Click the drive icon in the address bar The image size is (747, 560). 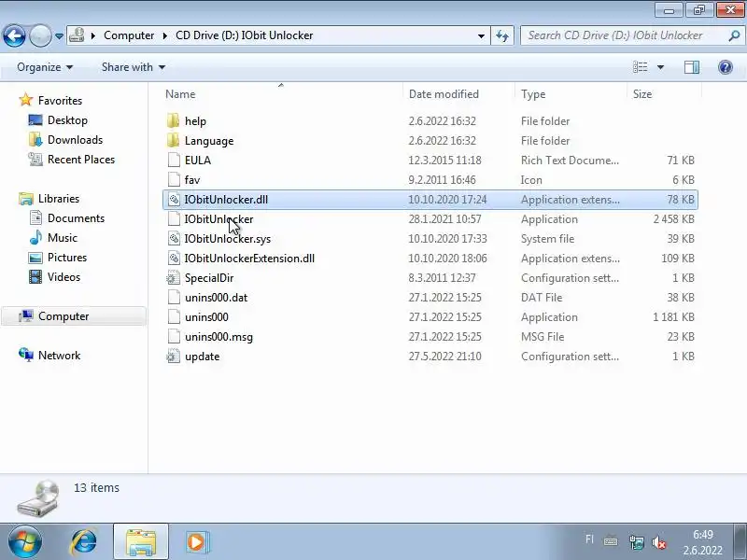coord(78,35)
